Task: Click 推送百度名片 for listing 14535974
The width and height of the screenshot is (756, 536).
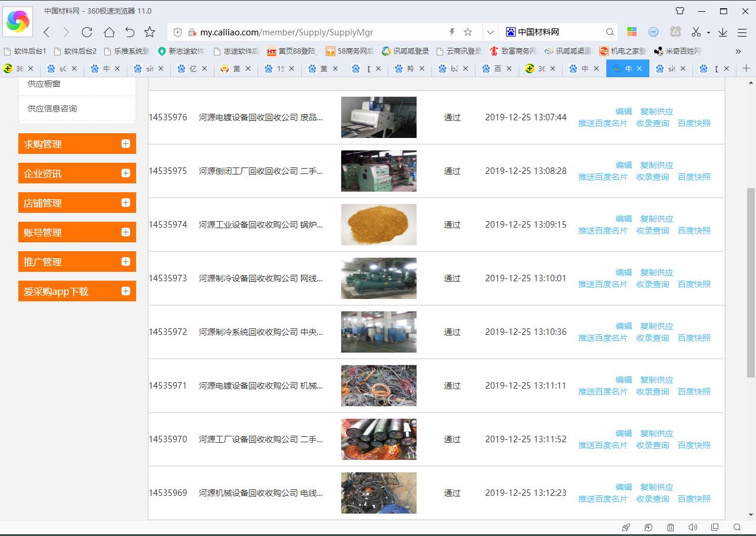Action: 603,231
